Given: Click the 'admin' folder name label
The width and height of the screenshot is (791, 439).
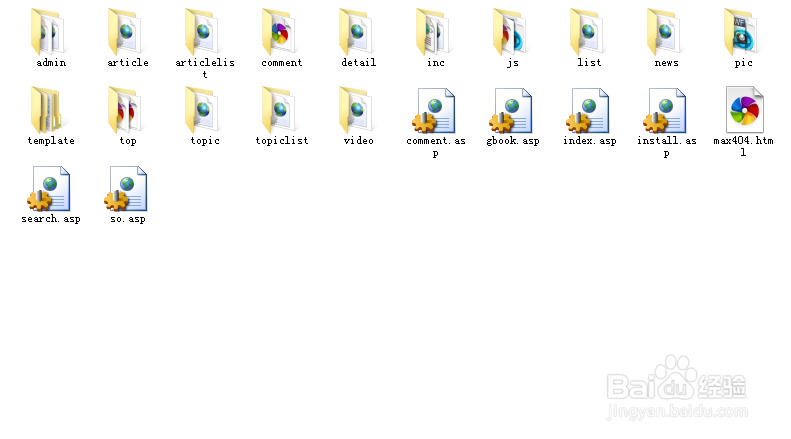Looking at the screenshot, I should [51, 63].
